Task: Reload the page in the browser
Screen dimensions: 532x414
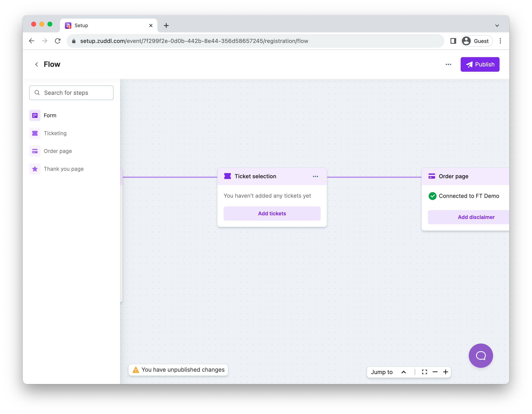Action: click(x=58, y=41)
